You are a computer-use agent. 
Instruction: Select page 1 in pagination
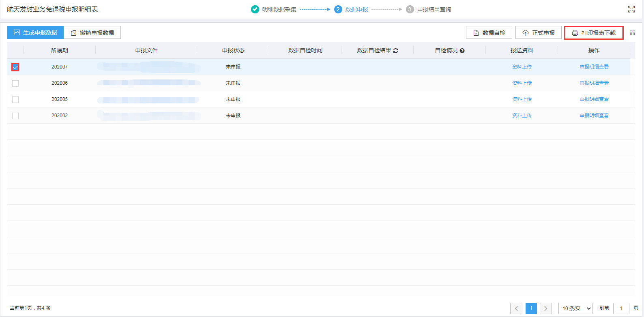point(531,308)
